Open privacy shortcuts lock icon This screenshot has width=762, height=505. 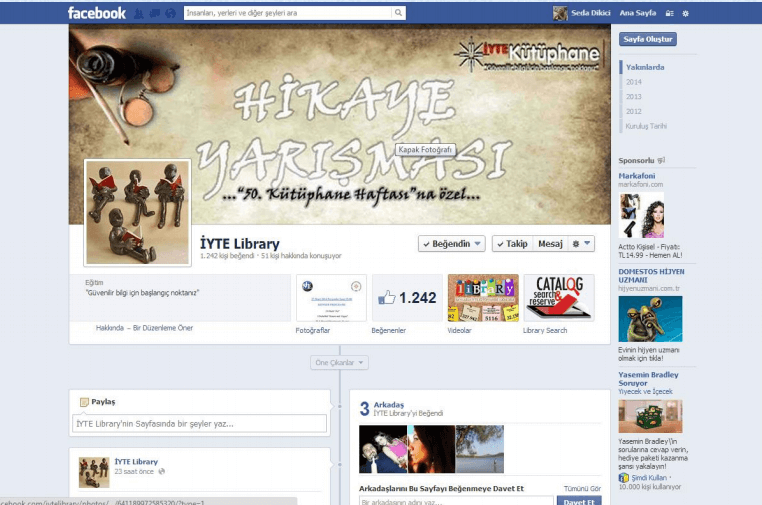pyautogui.click(x=670, y=14)
